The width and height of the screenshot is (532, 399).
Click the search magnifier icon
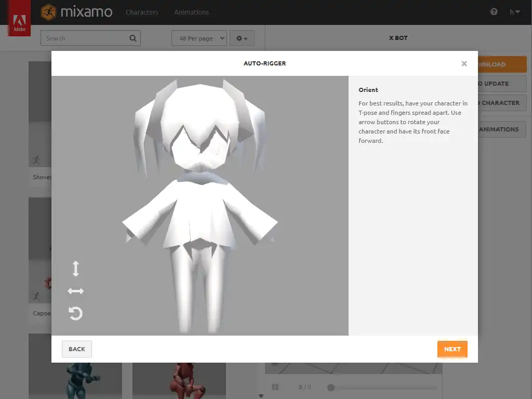(x=133, y=38)
